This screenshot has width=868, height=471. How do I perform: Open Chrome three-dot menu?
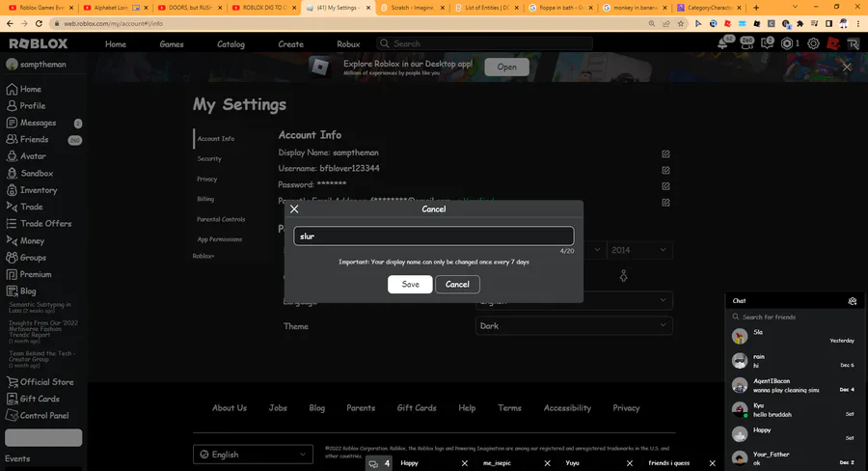point(858,23)
